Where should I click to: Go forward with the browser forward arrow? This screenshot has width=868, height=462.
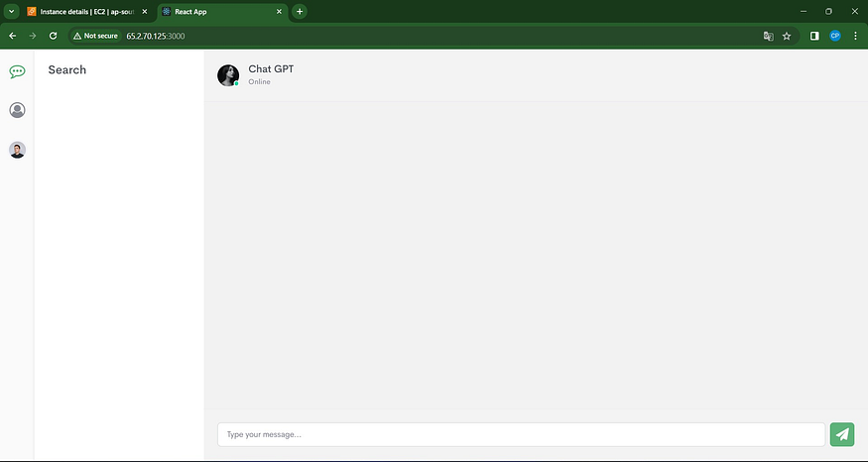(x=33, y=36)
